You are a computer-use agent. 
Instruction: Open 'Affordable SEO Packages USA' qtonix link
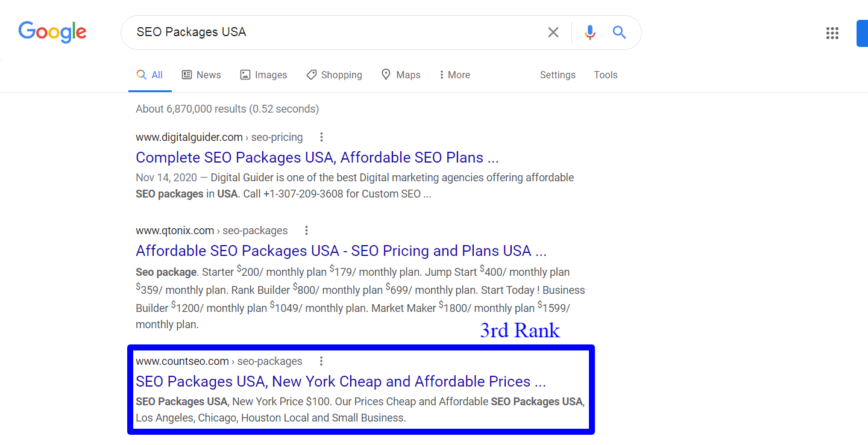341,251
